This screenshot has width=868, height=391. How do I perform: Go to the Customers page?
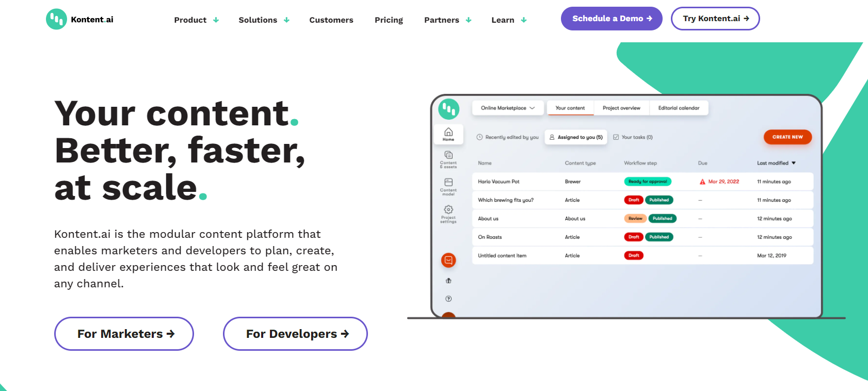(x=331, y=20)
